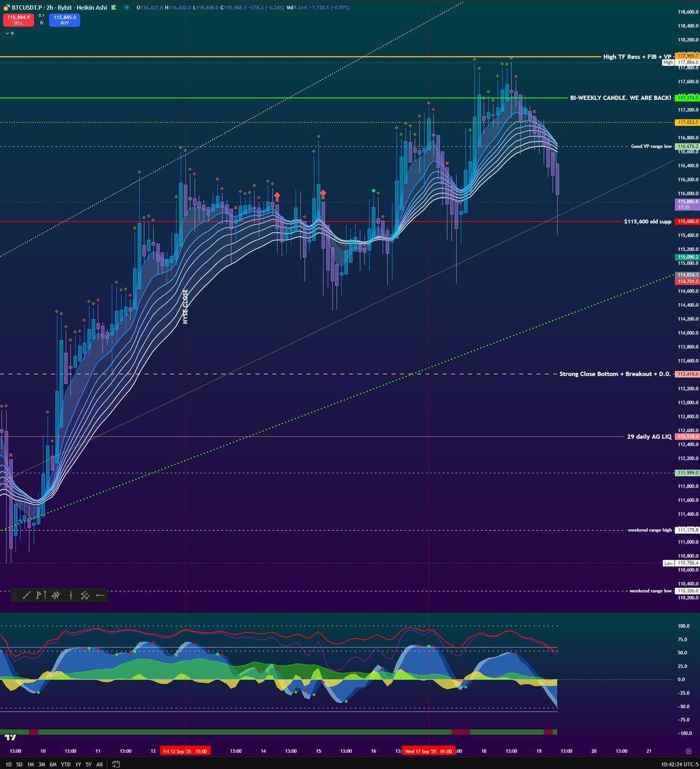Click the drag handle of the floating drawing toolbar

tap(15, 595)
